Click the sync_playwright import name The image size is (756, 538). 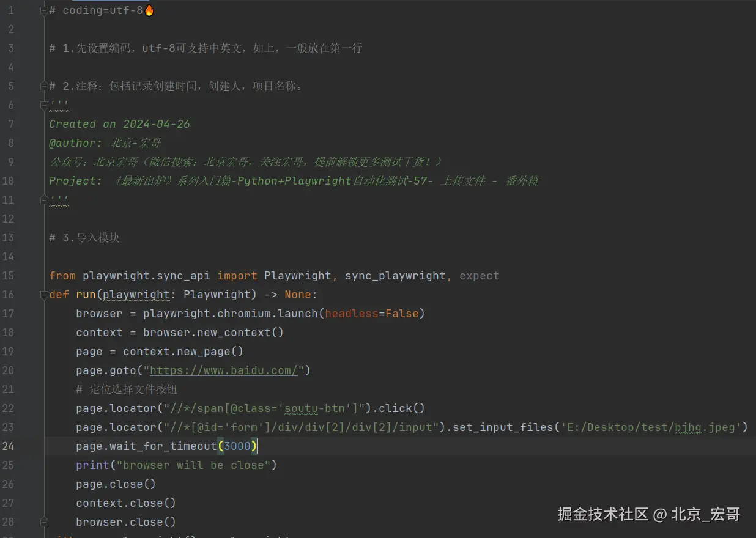(395, 276)
